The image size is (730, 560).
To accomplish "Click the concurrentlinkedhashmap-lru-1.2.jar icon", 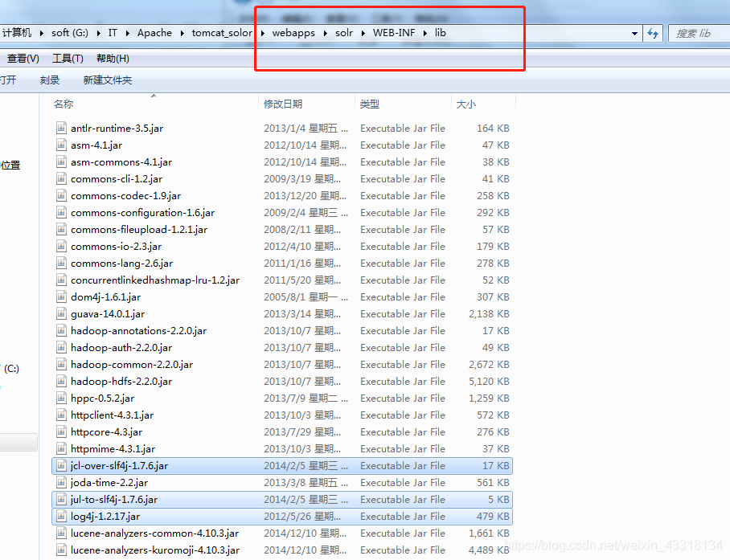I will [x=61, y=280].
